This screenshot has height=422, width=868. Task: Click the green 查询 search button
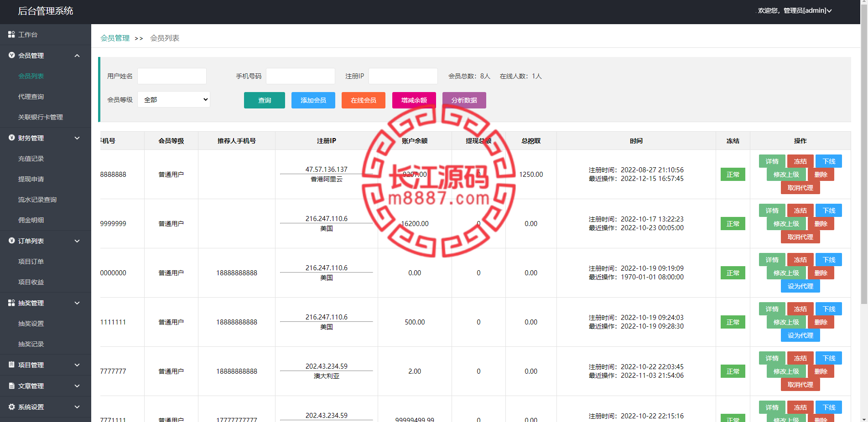tap(265, 100)
